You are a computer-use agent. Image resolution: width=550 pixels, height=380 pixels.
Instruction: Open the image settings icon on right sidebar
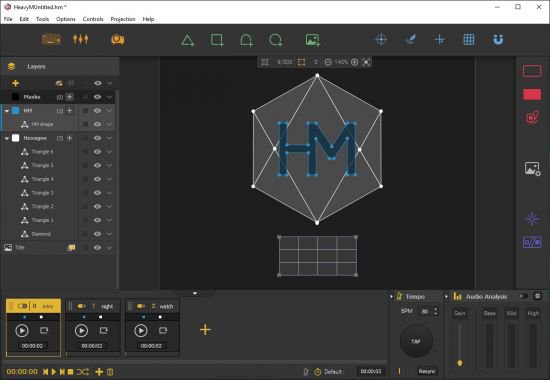point(532,169)
